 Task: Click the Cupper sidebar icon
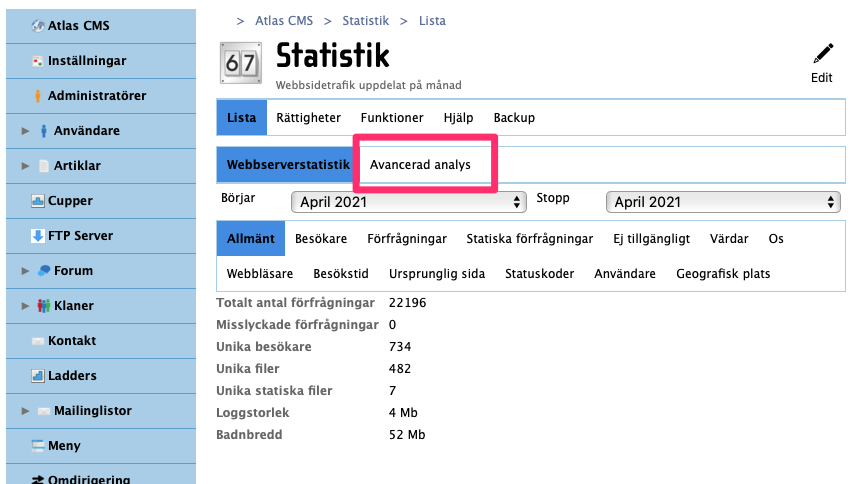[38, 201]
